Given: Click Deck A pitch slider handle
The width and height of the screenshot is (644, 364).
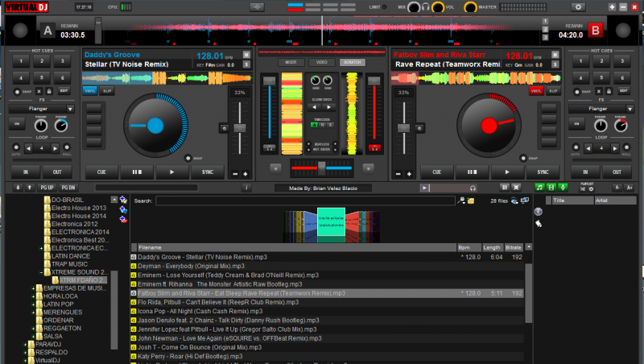Looking at the screenshot, I should (x=240, y=128).
